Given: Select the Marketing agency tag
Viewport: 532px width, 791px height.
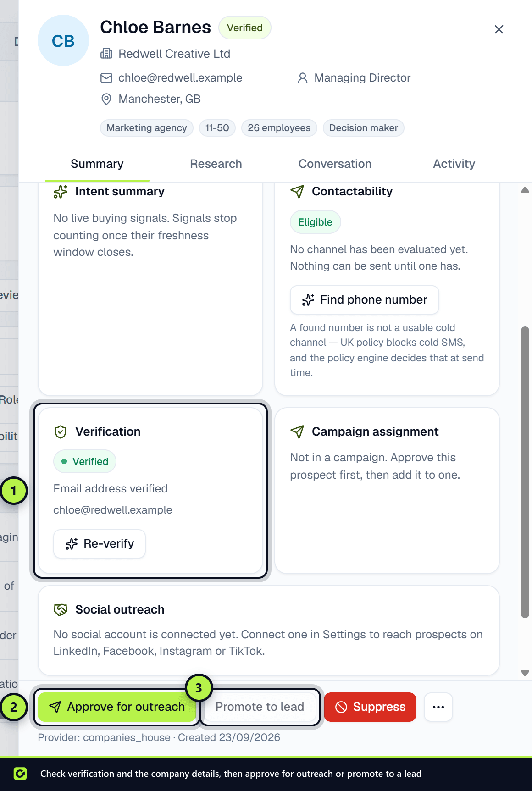Looking at the screenshot, I should tap(147, 128).
